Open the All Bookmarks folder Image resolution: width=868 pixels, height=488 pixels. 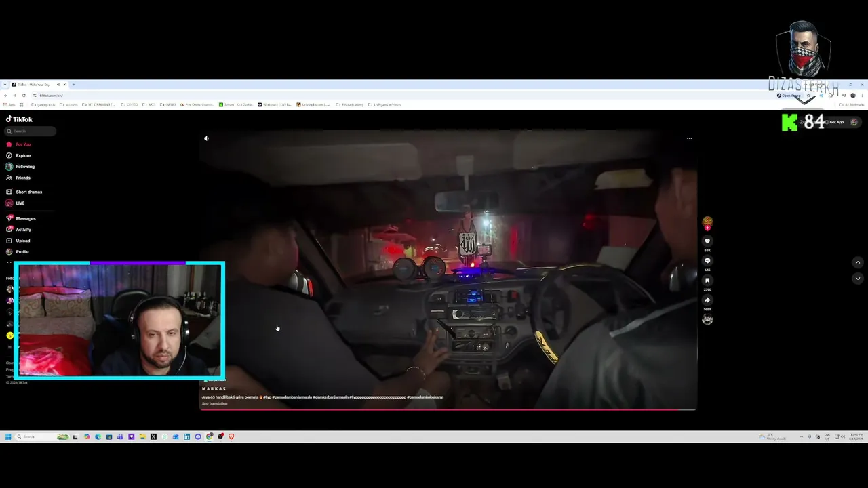[x=852, y=105]
